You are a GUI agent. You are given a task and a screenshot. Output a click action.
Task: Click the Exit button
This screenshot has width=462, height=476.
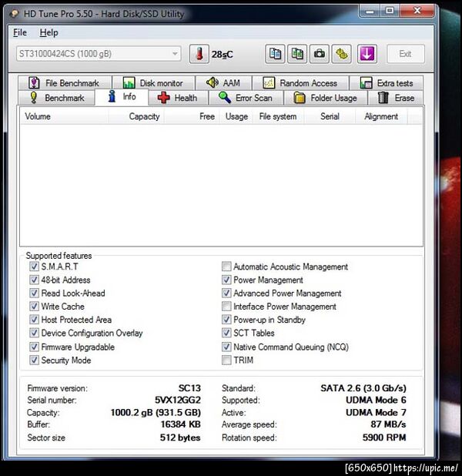pyautogui.click(x=406, y=54)
